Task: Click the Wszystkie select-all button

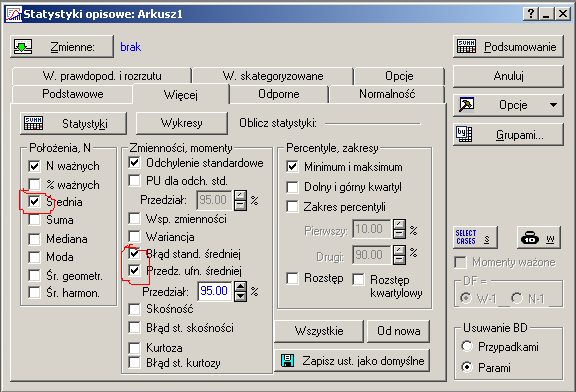Action: tap(319, 331)
